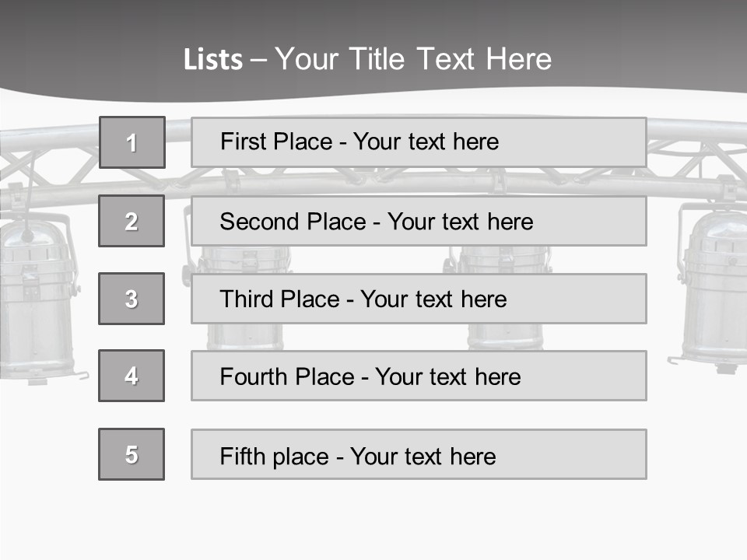The image size is (747, 560).
Task: Select the Second Place text box
Action: click(x=419, y=221)
